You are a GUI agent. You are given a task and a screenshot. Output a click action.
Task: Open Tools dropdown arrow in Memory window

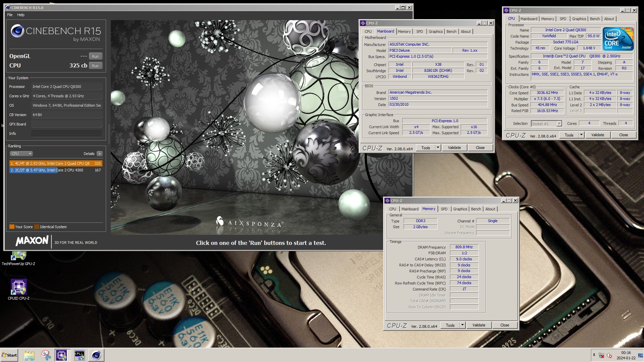coord(462,325)
